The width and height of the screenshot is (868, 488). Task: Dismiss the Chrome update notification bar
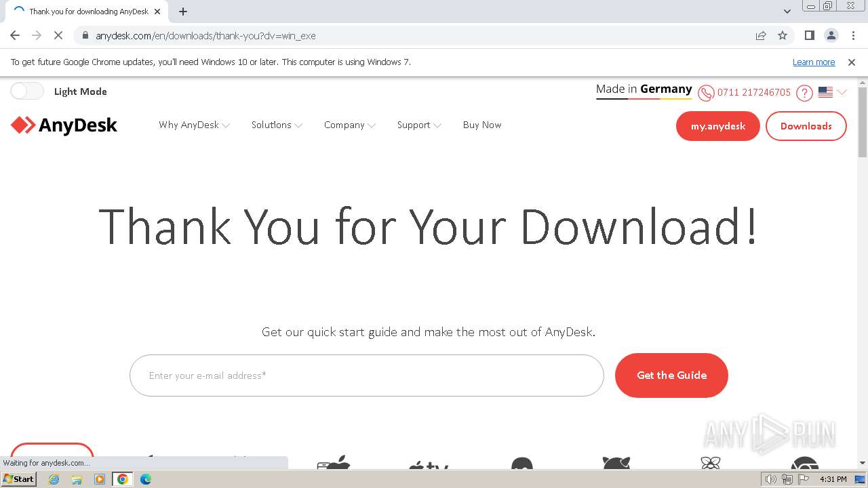(x=852, y=62)
